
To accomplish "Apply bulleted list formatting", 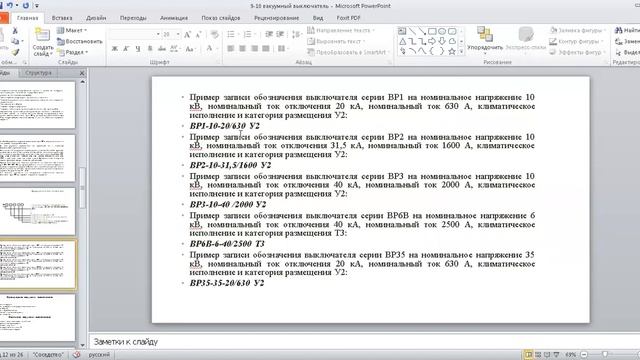I will point(232,35).
